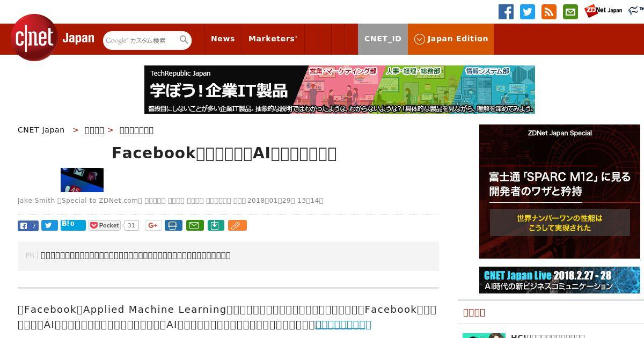Open the Facebook icon in the top bar
This screenshot has width=644, height=338.
pyautogui.click(x=506, y=12)
